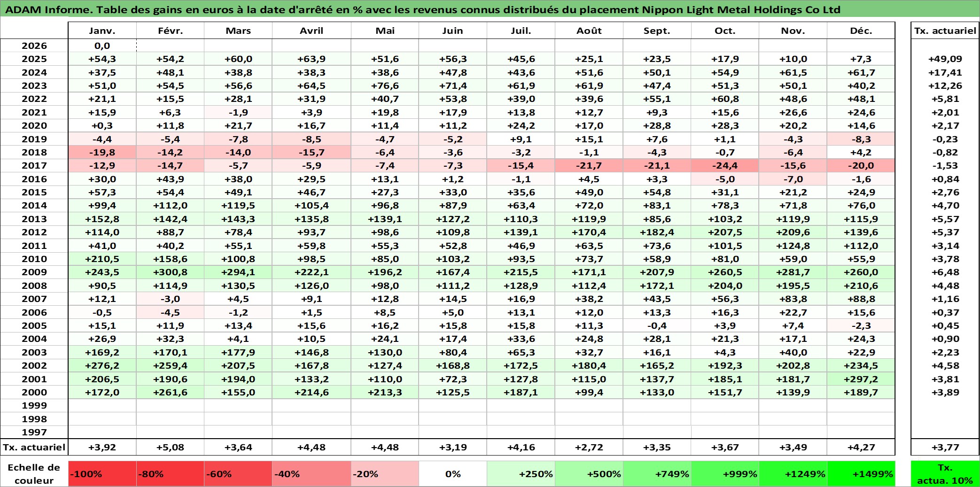Image resolution: width=980 pixels, height=487 pixels.
Task: Select the +17,41 actuarial rate for 2024
Action: (945, 72)
